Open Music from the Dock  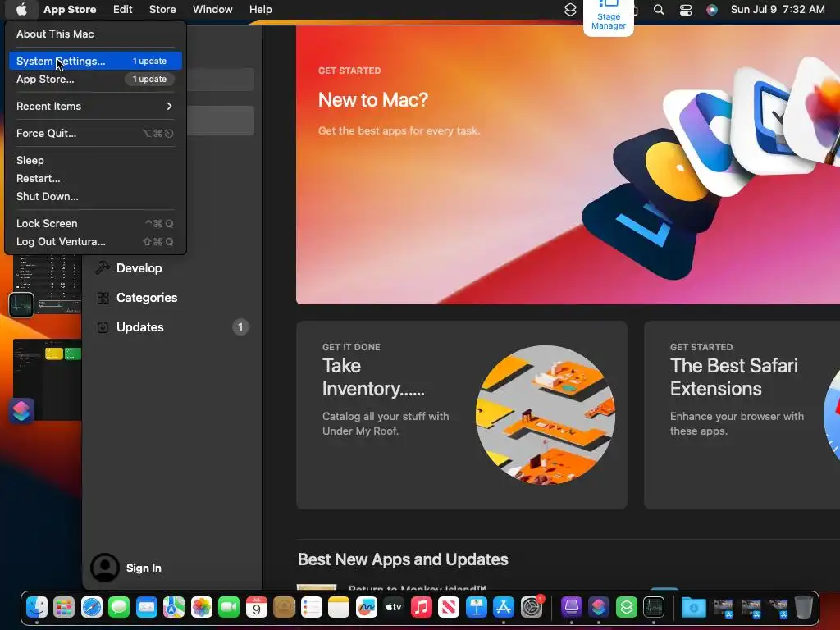point(421,607)
